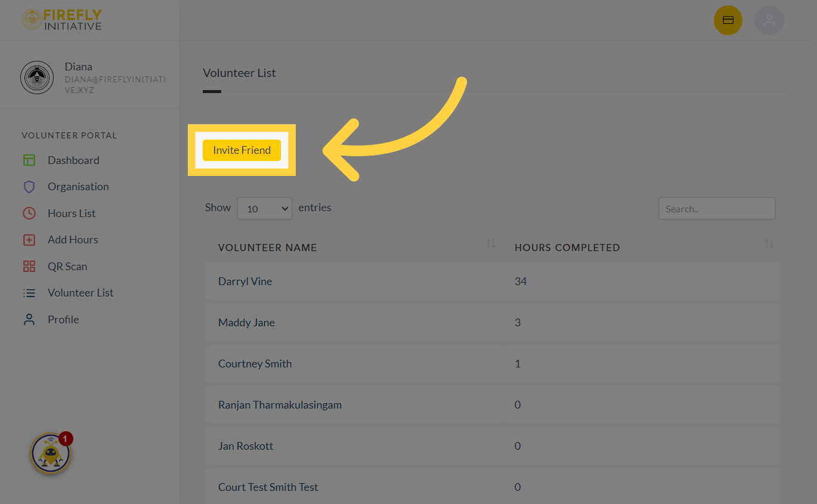Select the Volunteer List icon
817x504 pixels.
tap(29, 292)
